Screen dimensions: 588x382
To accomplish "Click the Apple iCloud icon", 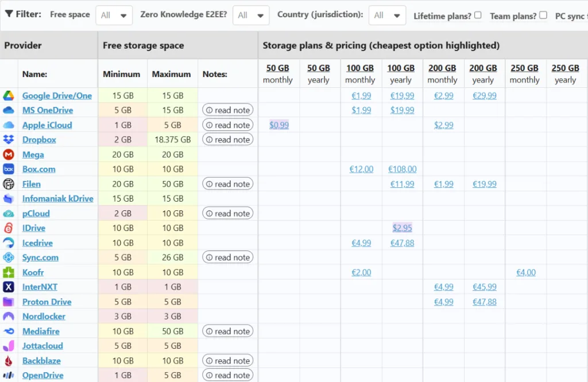I will 9,125.
